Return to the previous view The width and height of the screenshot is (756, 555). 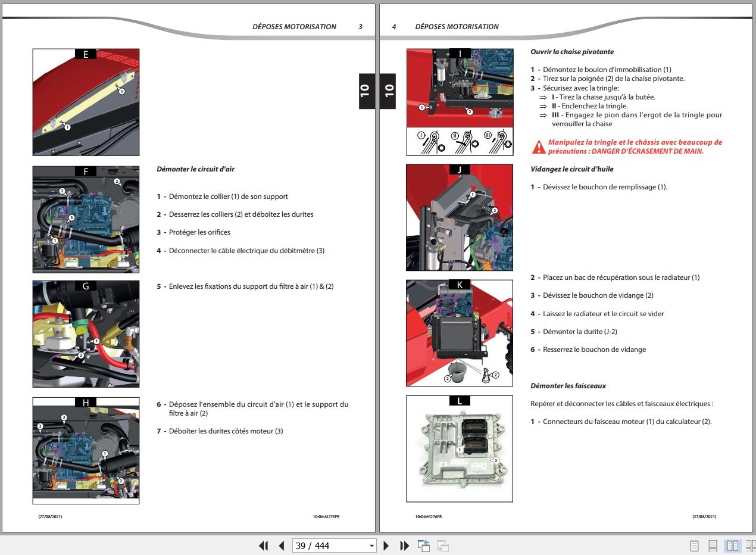(x=424, y=545)
